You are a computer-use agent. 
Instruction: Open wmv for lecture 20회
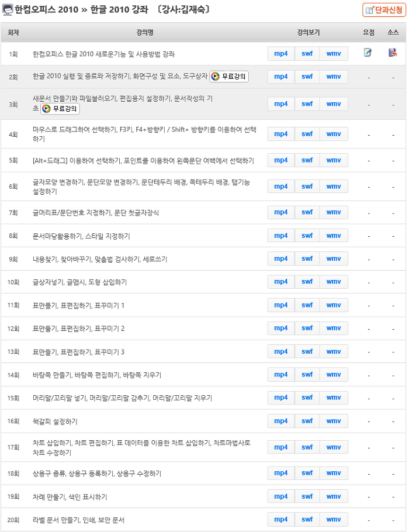334,520
